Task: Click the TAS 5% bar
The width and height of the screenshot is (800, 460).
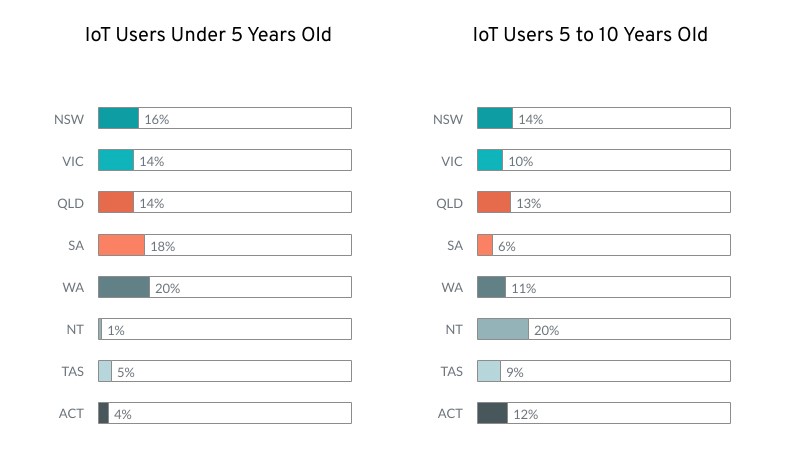Action: coord(105,371)
